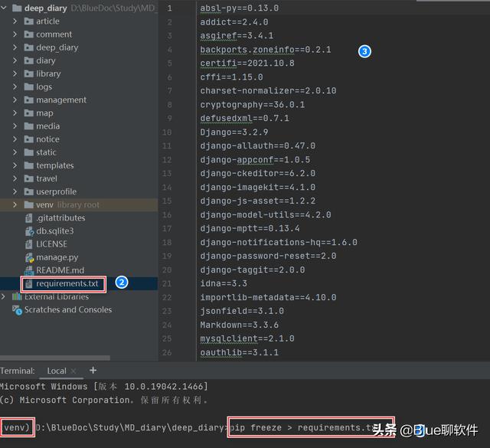
Task: Select the management folder label
Action: 61,100
